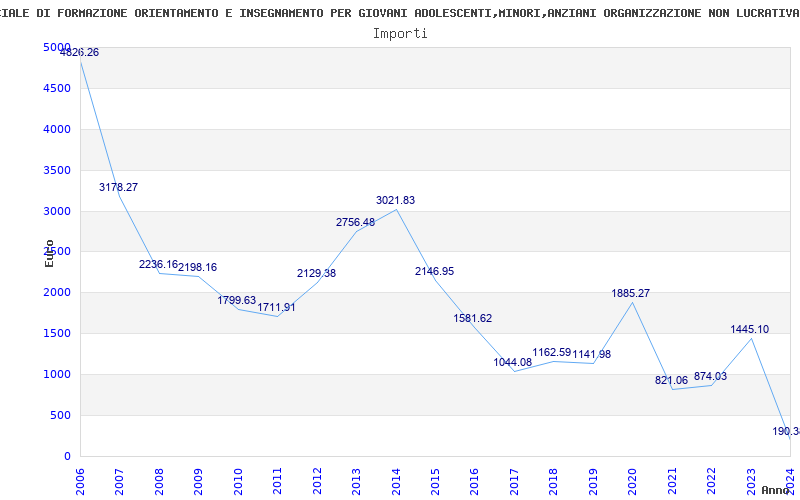Image resolution: width=800 pixels, height=500 pixels.
Task: Select the 2756.48 data label
Action: (355, 222)
